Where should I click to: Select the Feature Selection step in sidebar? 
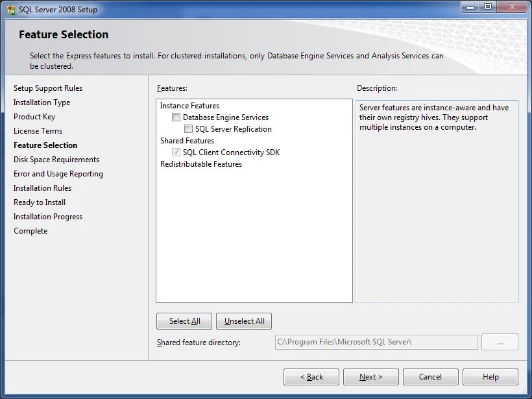45,145
